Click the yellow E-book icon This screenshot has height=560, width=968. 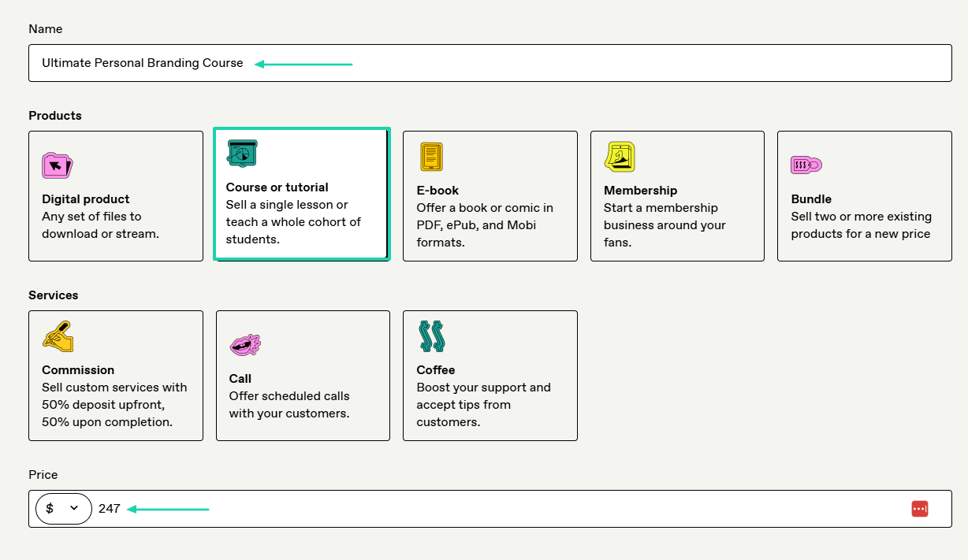point(431,157)
